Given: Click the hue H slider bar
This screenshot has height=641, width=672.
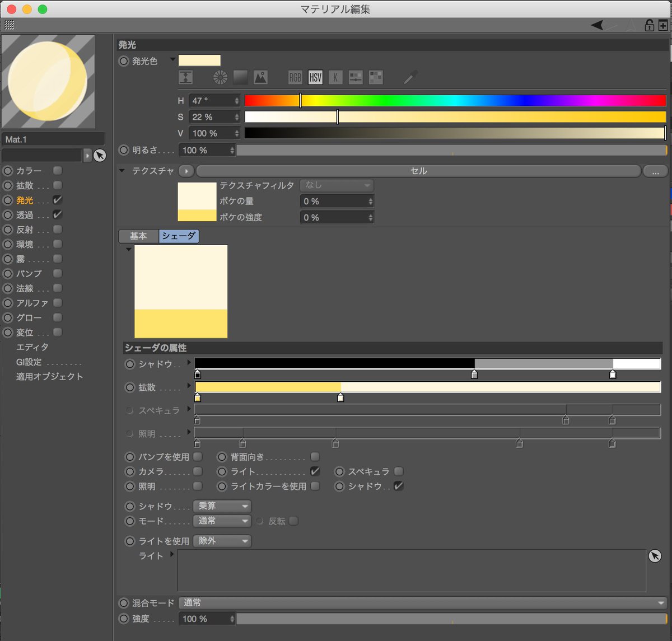Looking at the screenshot, I should (455, 101).
